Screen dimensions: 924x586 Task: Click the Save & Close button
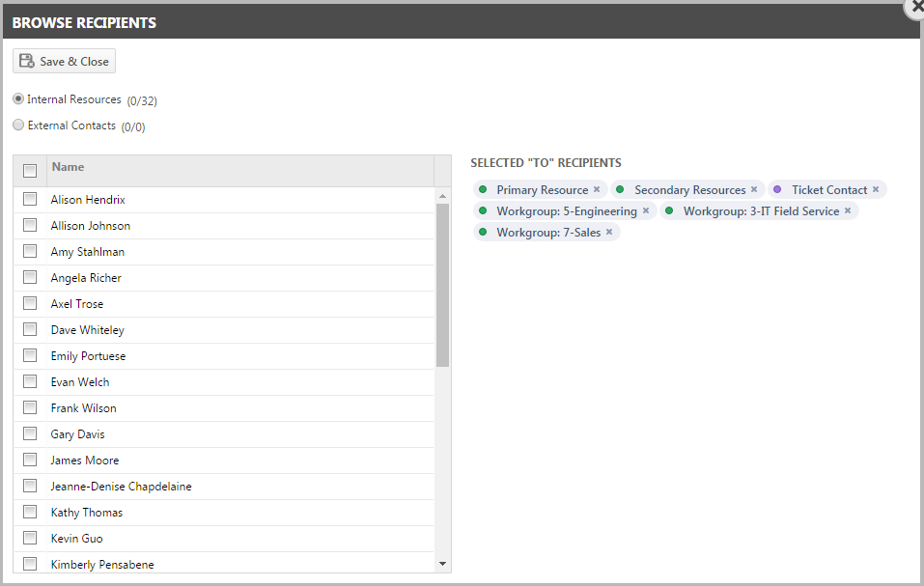coord(65,61)
